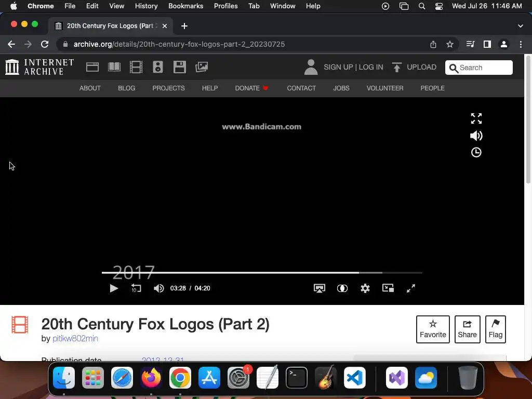Share this page icon in address bar
Viewport: 532px width, 399px height.
click(433, 44)
